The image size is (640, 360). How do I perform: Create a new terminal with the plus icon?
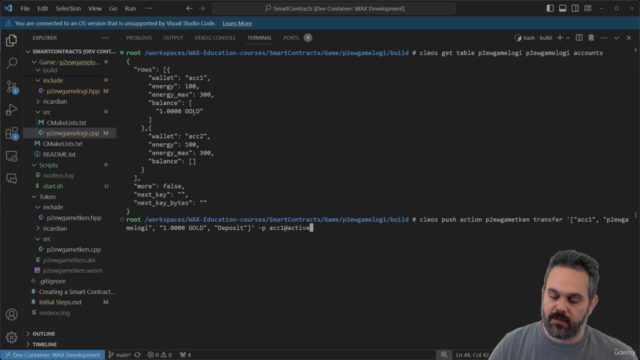[560, 38]
